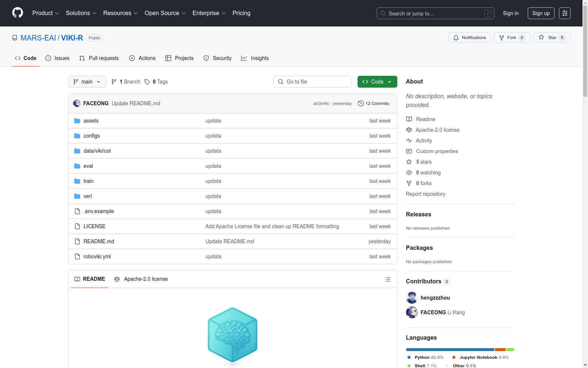
Task: Open the Insights tab
Action: point(255,58)
